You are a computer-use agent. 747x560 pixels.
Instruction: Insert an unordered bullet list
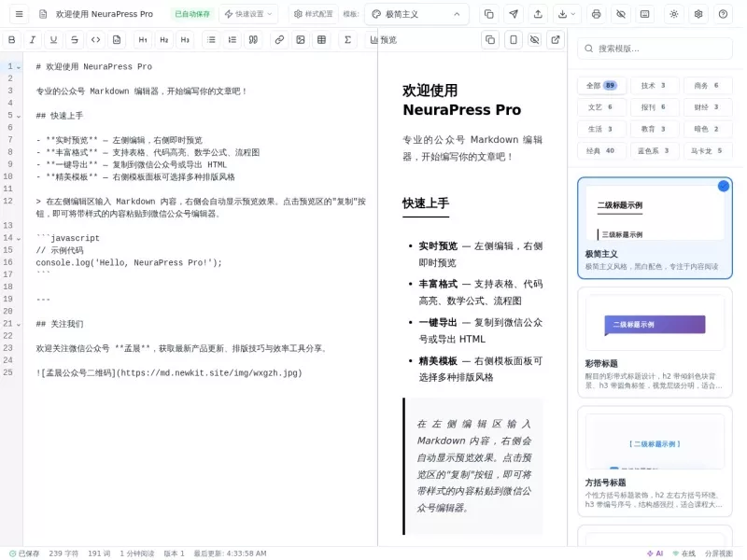[211, 40]
